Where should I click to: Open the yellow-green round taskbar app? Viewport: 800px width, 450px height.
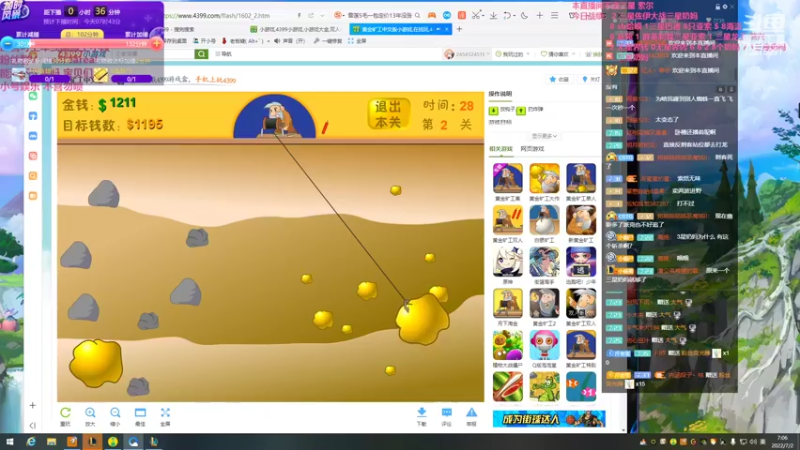point(113,442)
